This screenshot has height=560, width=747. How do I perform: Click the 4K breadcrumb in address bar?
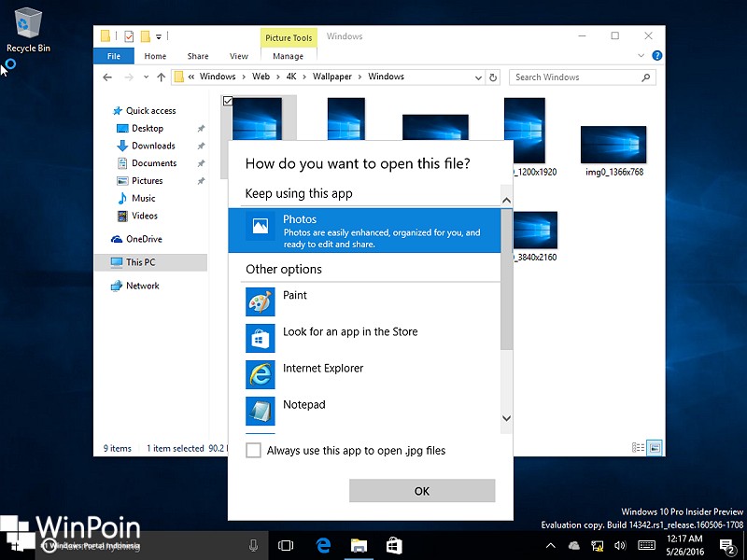click(291, 77)
